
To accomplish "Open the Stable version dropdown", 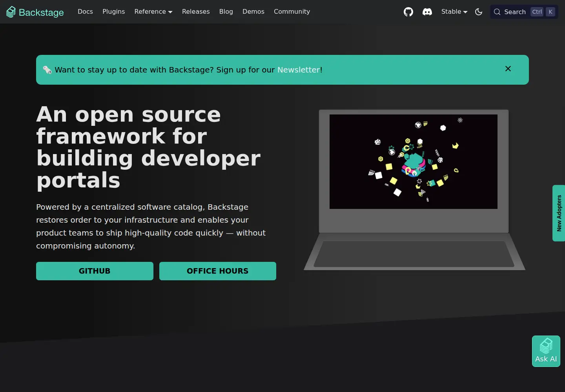I will (x=454, y=12).
